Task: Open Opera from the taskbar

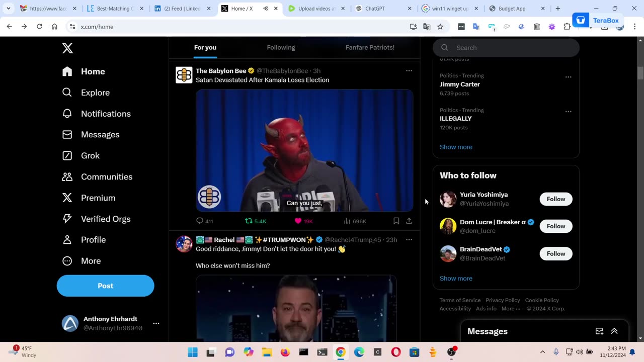Action: click(396, 352)
